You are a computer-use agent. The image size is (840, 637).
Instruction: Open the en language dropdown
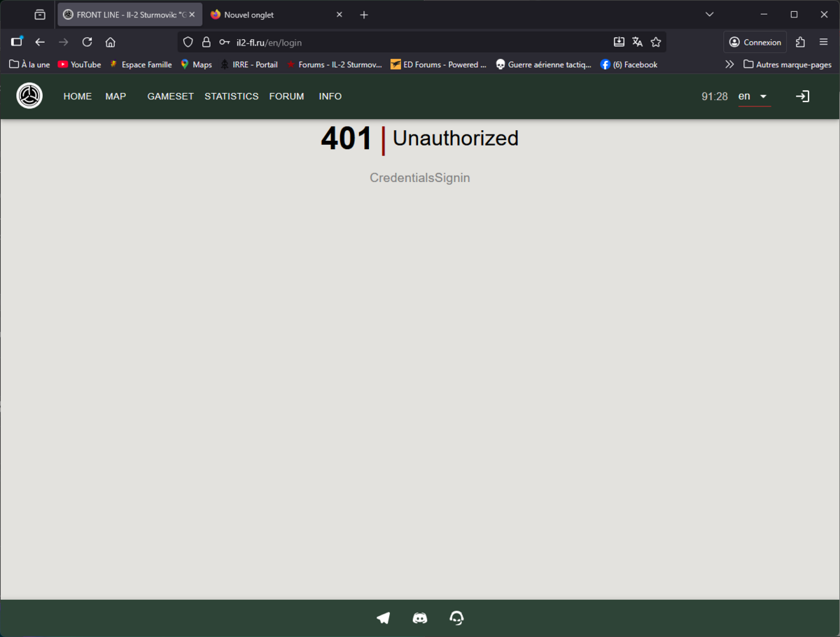coord(753,97)
